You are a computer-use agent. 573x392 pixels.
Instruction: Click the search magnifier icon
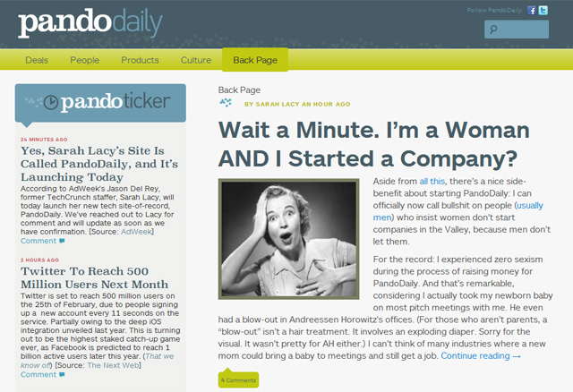(x=492, y=30)
